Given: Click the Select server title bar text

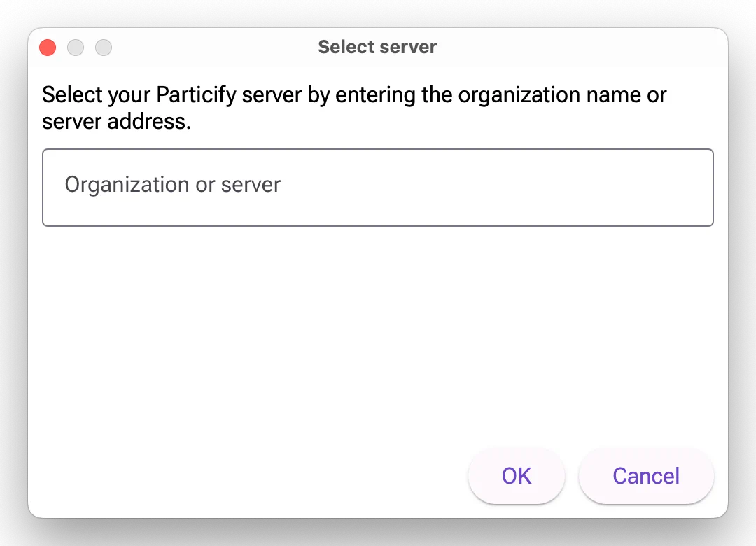Looking at the screenshot, I should coord(377,48).
